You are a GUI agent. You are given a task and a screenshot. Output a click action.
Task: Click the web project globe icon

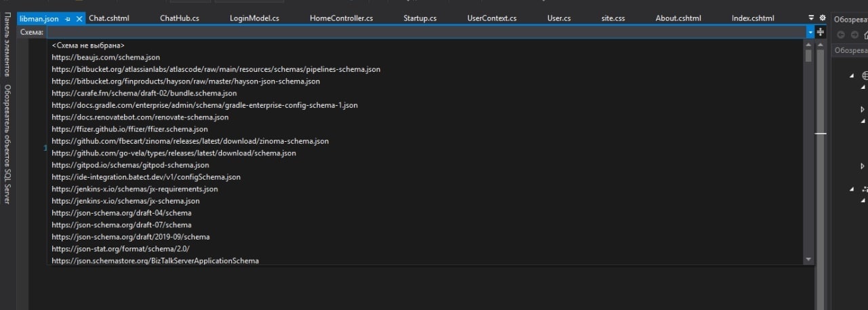coord(865,75)
